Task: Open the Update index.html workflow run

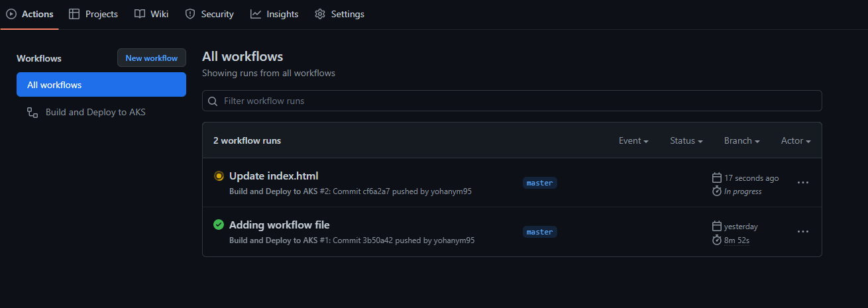Action: coord(274,176)
